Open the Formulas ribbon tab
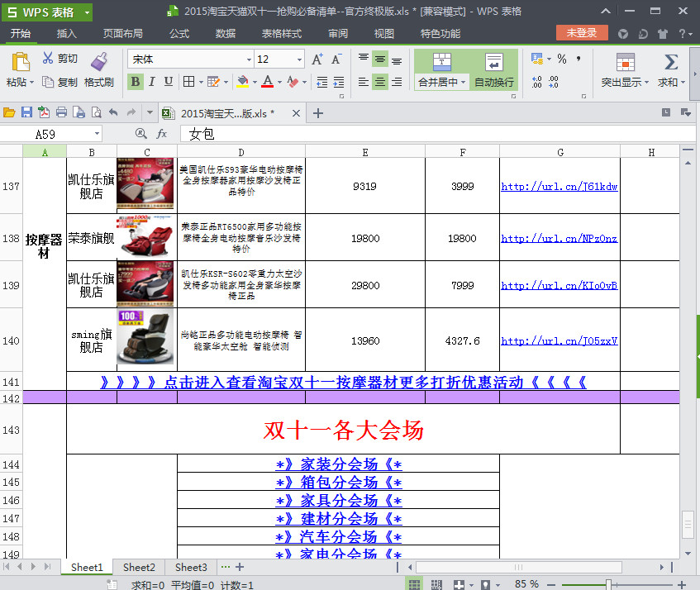 179,34
